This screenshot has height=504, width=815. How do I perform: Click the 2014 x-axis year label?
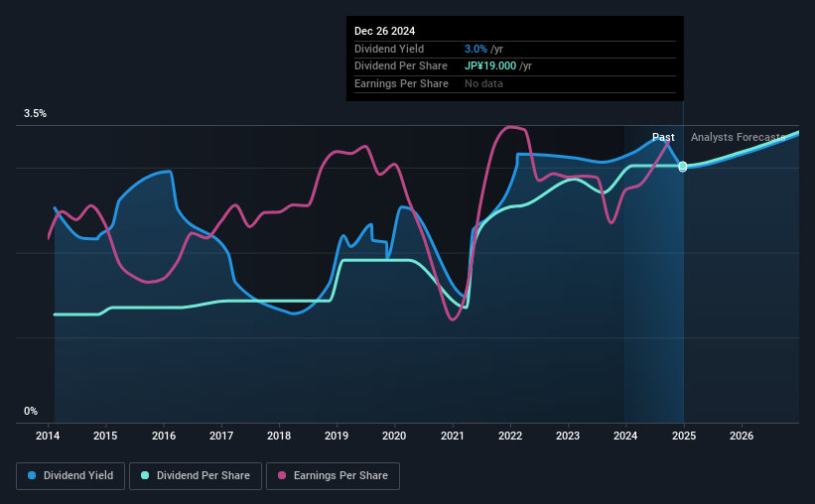point(48,436)
